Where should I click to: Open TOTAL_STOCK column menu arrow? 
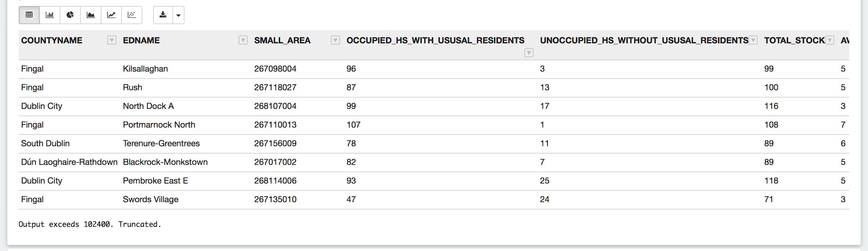pos(829,40)
